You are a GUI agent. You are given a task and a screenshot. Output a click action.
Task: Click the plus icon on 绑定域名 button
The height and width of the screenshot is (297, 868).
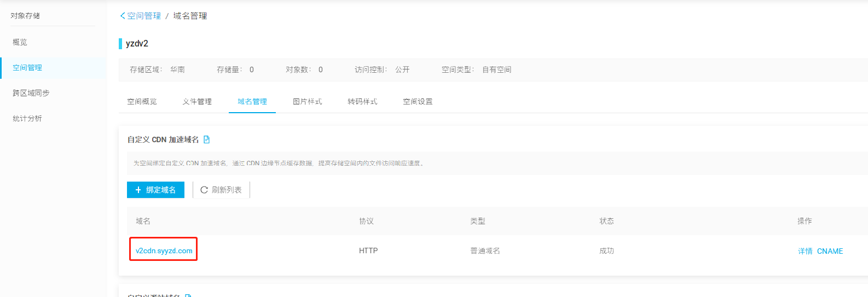tap(138, 190)
